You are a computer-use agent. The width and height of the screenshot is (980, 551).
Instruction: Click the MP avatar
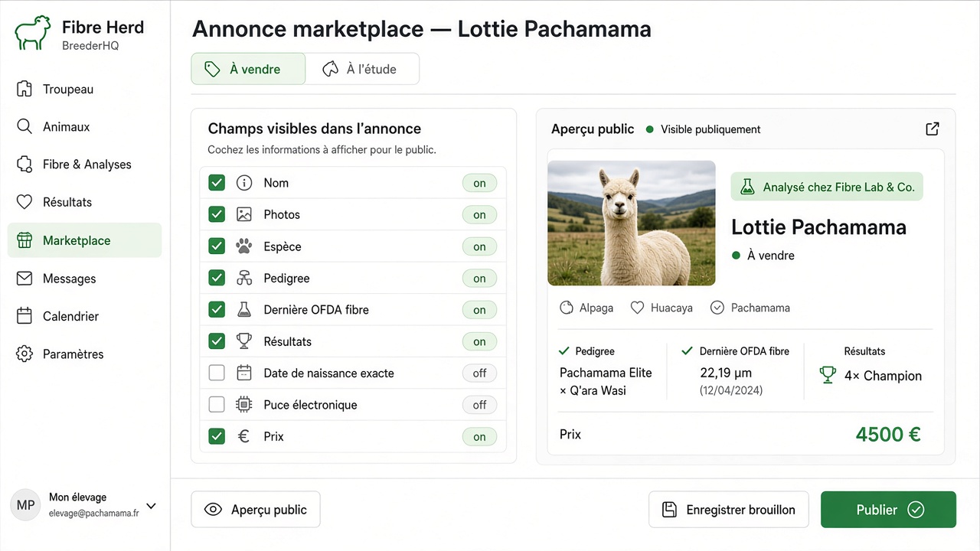point(25,506)
